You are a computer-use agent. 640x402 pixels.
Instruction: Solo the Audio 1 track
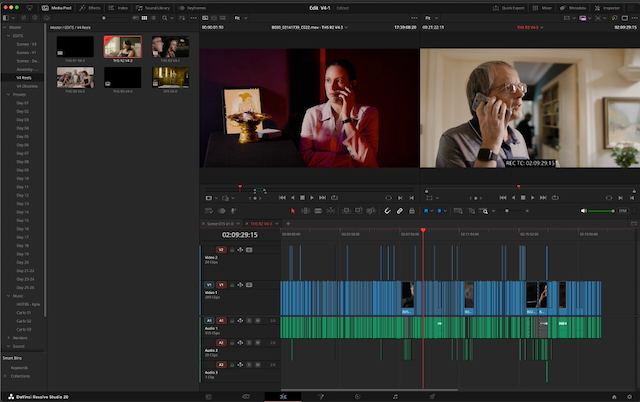[x=249, y=321]
